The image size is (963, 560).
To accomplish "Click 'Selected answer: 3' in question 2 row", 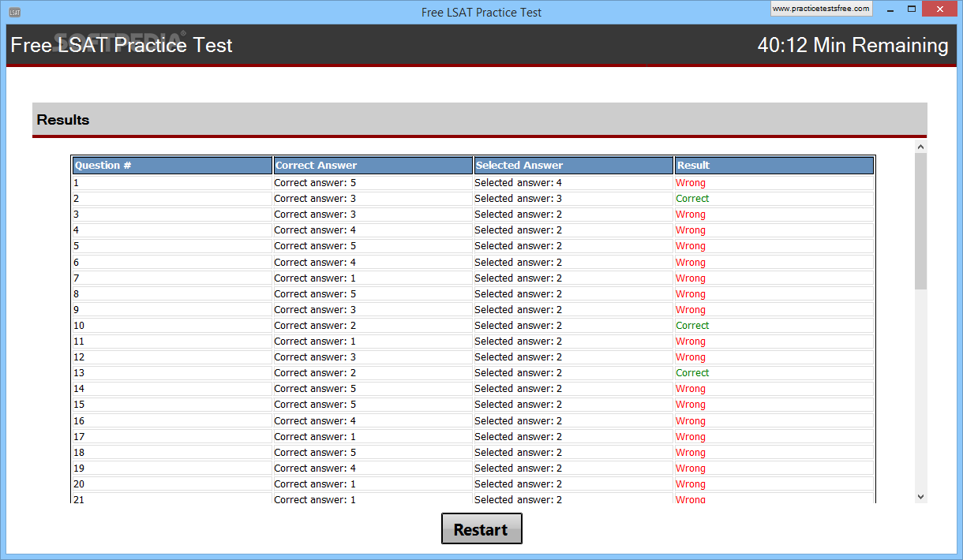I will (518, 199).
